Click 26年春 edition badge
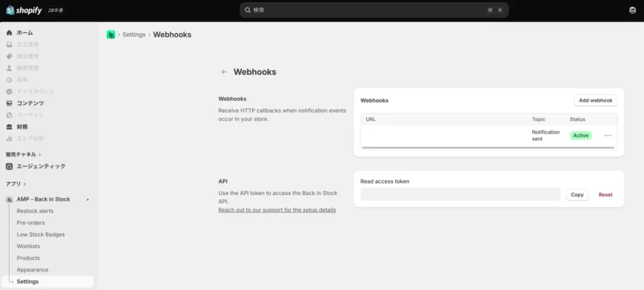644x290 pixels. (x=56, y=10)
